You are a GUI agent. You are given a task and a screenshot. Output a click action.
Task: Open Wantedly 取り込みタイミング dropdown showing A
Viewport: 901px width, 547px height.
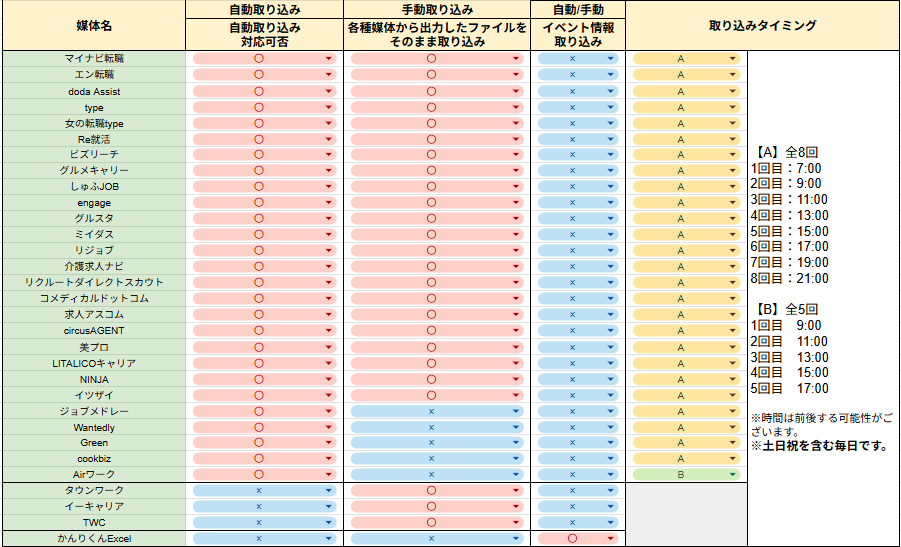686,427
